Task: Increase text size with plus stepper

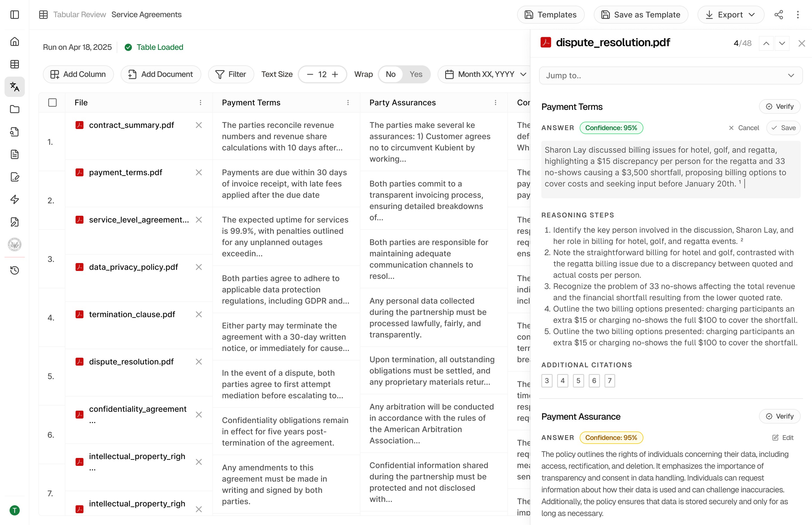Action: coord(335,74)
